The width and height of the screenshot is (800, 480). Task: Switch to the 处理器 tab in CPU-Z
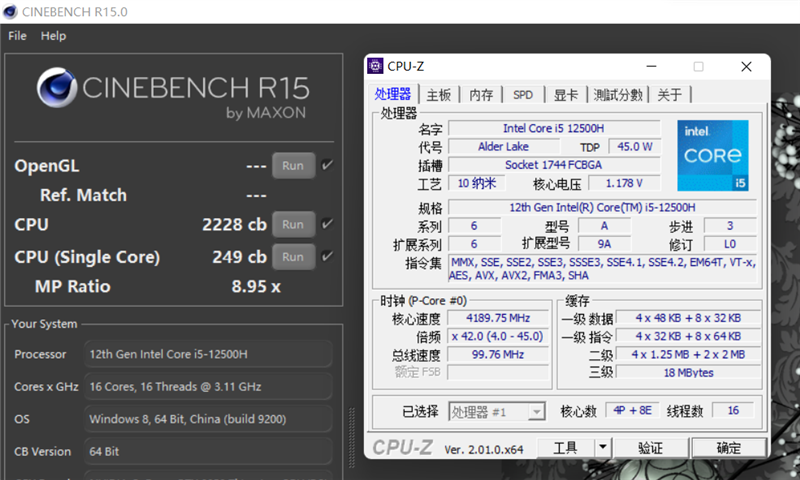pyautogui.click(x=392, y=94)
